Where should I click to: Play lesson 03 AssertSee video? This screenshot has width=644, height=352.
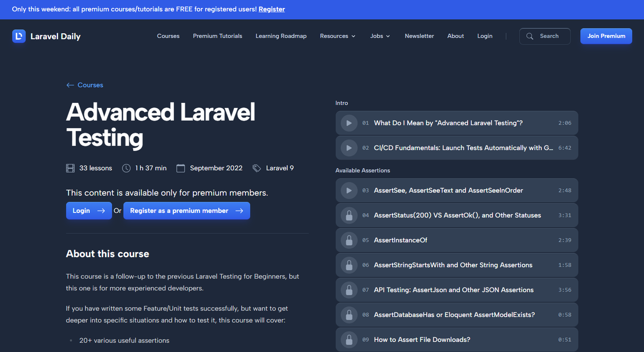tap(349, 190)
